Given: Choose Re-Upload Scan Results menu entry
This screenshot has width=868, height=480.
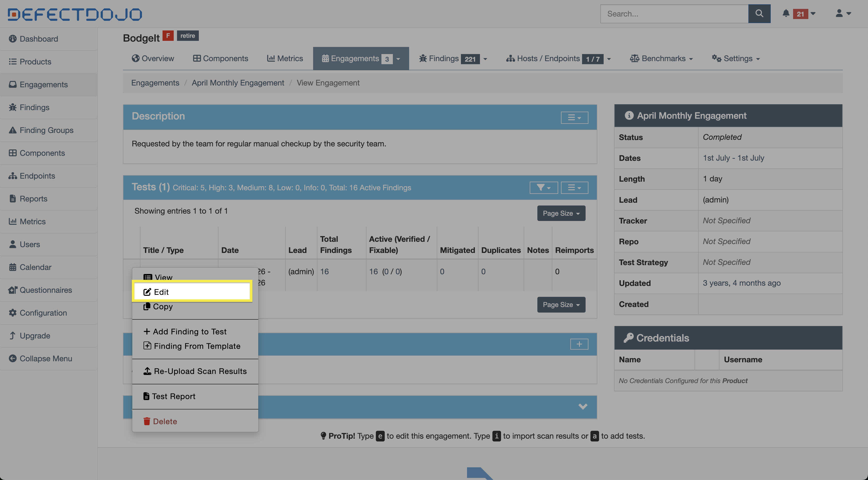Looking at the screenshot, I should (200, 371).
